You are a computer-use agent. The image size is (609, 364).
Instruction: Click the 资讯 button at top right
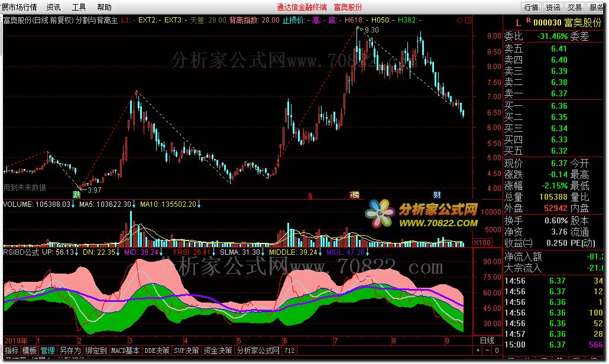(553, 7)
